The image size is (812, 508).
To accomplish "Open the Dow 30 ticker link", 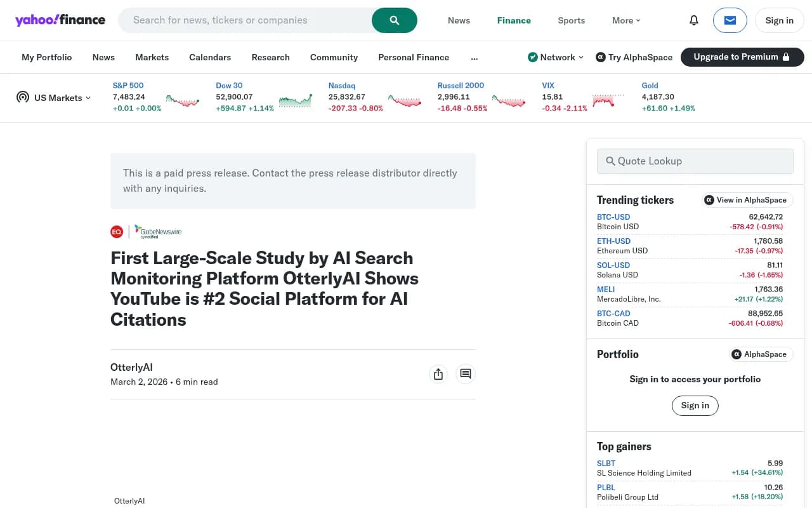I will point(229,85).
